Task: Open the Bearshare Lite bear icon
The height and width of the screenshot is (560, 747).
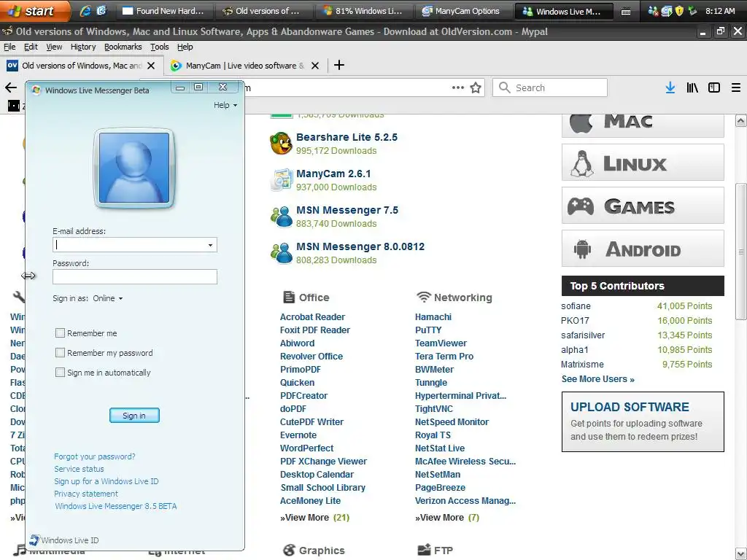Action: coord(281,144)
